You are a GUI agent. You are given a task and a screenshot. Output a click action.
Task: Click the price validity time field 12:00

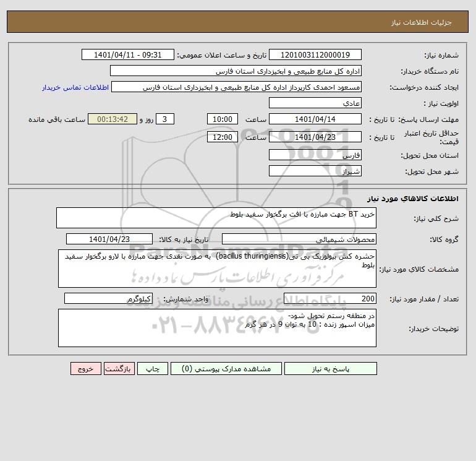point(223,137)
